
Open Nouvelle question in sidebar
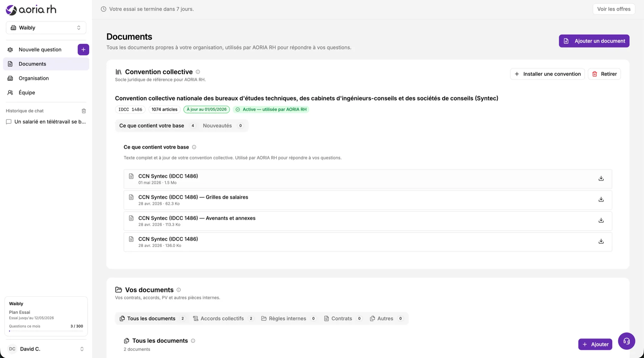40,50
